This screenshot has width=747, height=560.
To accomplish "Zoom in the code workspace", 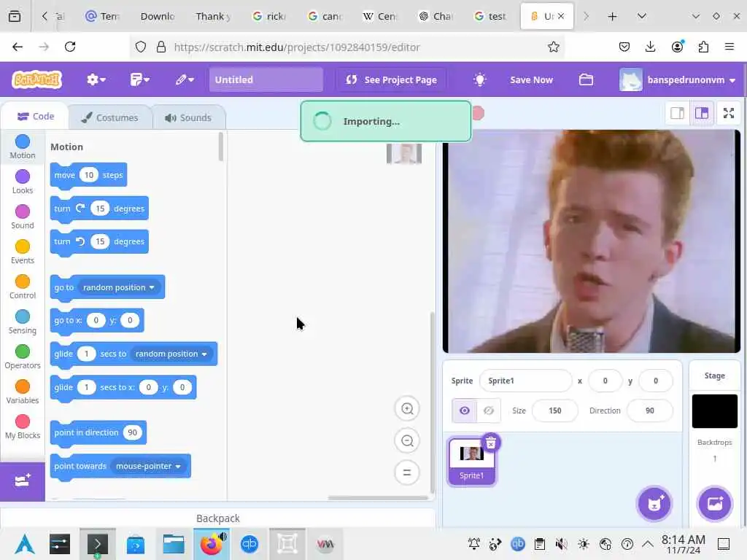I will 407,408.
